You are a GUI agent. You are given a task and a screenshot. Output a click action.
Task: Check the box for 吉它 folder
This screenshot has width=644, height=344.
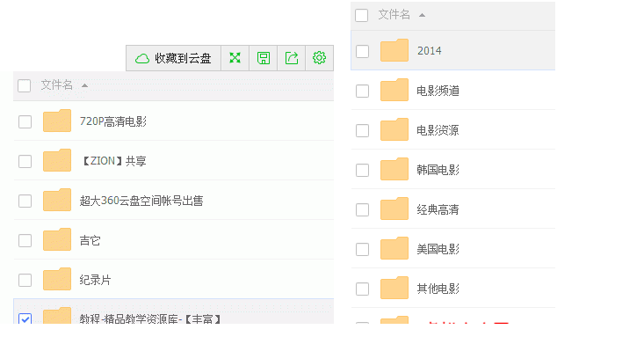(25, 240)
